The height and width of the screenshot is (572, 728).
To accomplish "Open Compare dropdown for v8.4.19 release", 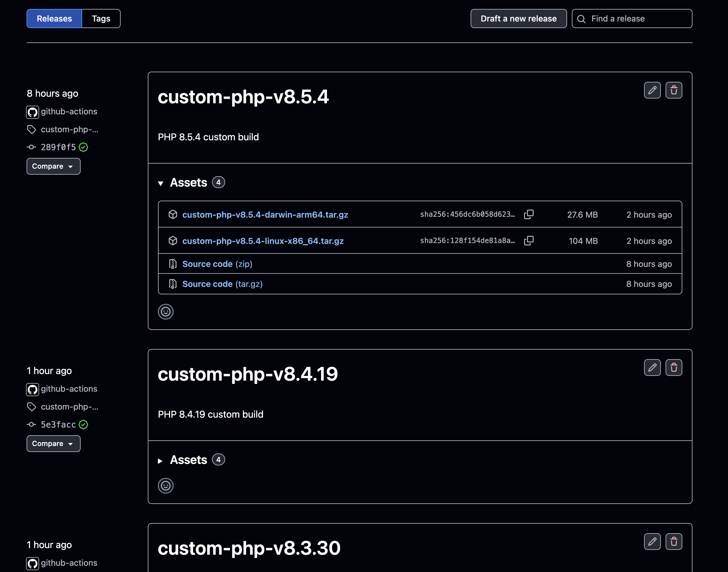I will click(53, 443).
